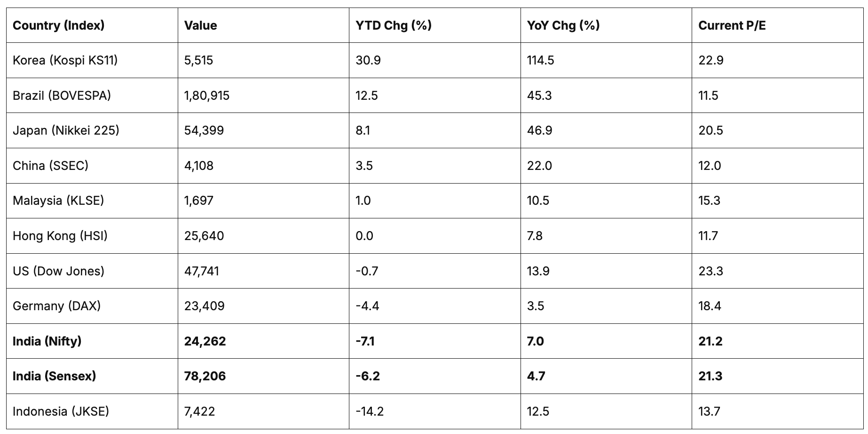
Task: Select the YoY Chg (%) header
Action: pyautogui.click(x=563, y=25)
